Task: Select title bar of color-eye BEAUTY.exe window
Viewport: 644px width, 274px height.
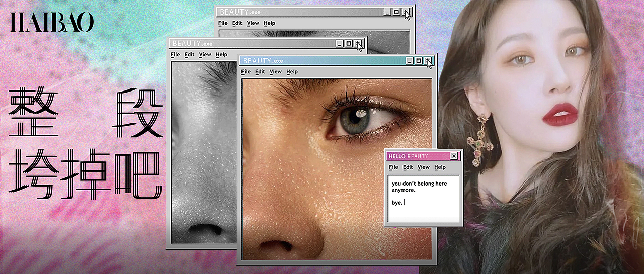Action: (336, 61)
